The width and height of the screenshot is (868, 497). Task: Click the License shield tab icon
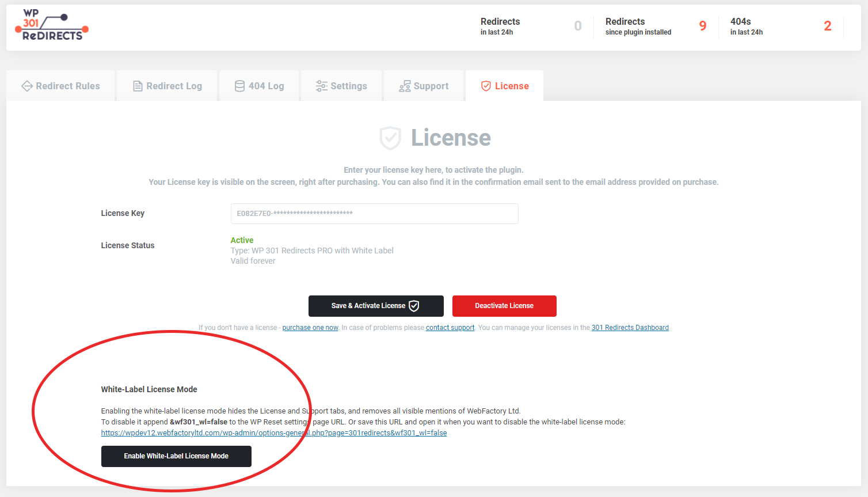tap(486, 86)
